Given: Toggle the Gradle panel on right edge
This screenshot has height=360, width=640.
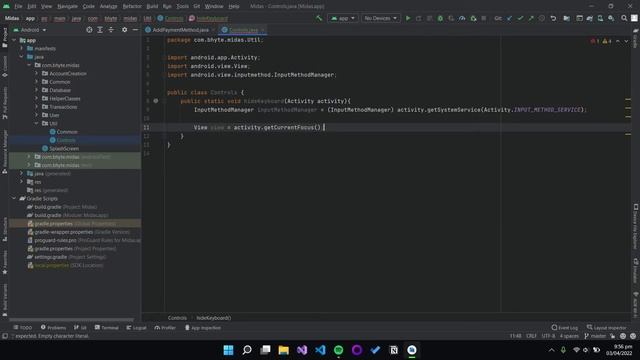Looking at the screenshot, I should pos(636,38).
